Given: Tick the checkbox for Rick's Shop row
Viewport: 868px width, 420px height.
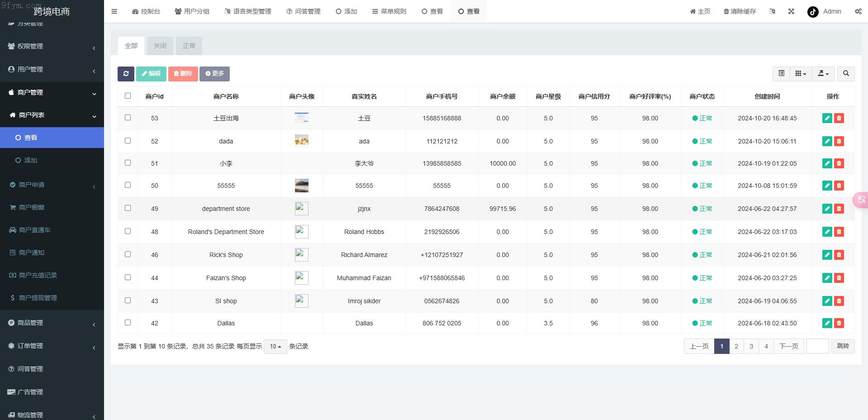Looking at the screenshot, I should pos(128,254).
